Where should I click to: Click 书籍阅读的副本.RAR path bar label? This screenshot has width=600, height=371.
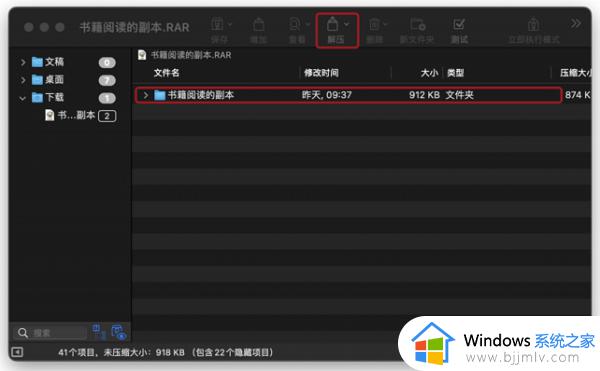[191, 55]
